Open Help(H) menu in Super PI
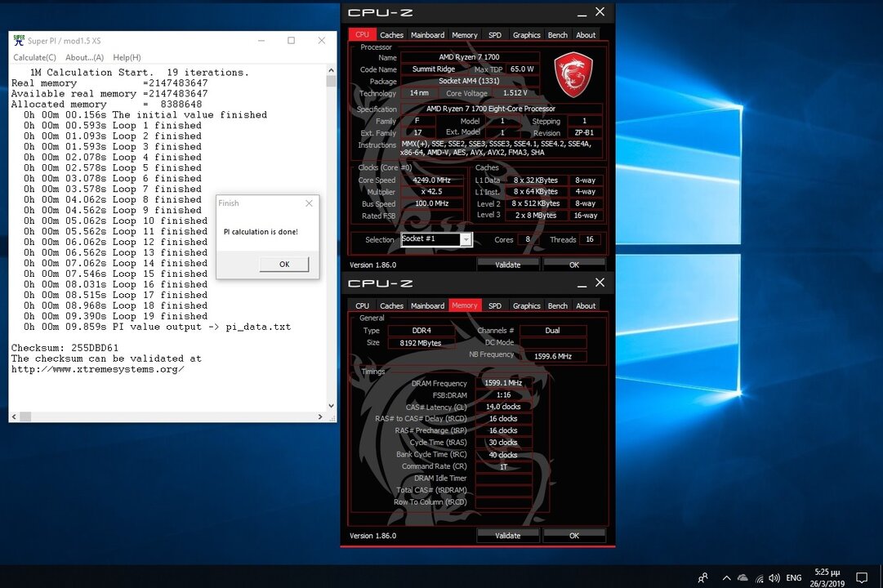 [127, 57]
